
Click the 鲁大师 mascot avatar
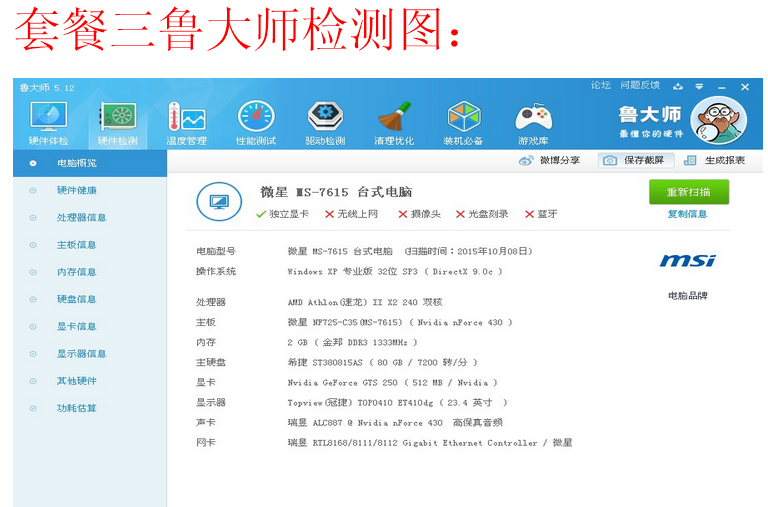719,121
